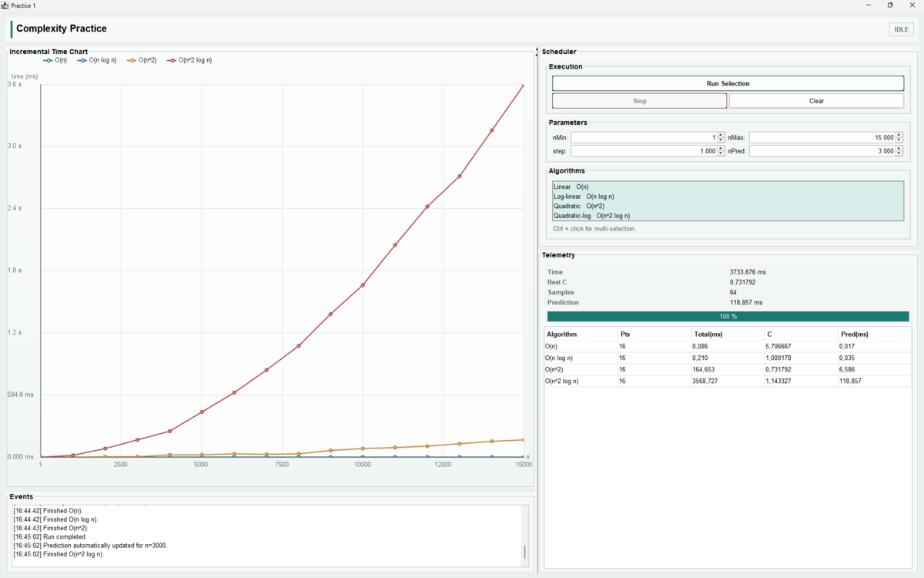Click the red O(n^2 log n) legend marker
Screen dimensions: 924x578
click(x=172, y=60)
